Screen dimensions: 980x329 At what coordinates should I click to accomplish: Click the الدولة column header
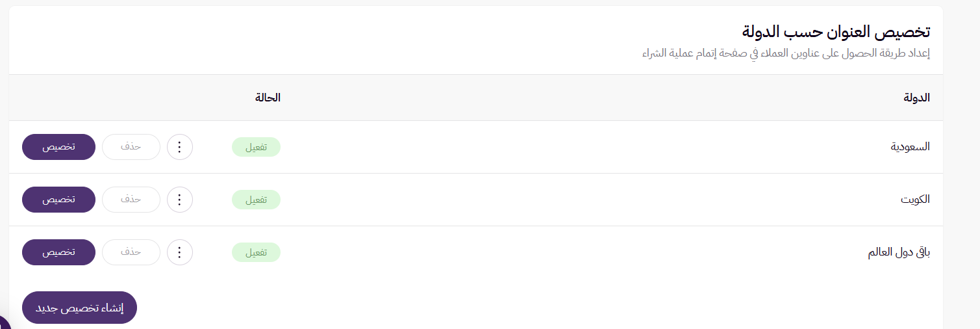point(916,98)
